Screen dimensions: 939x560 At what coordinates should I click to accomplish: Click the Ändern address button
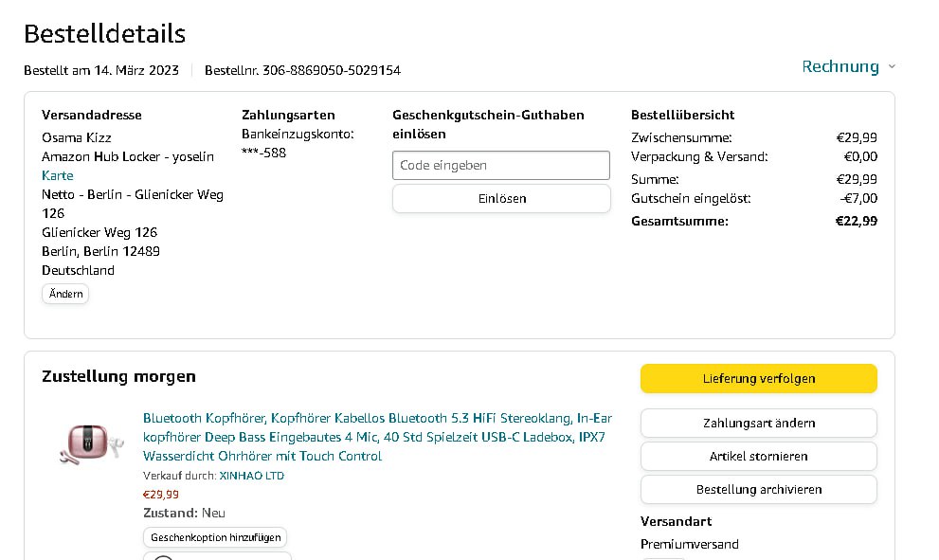pos(64,294)
